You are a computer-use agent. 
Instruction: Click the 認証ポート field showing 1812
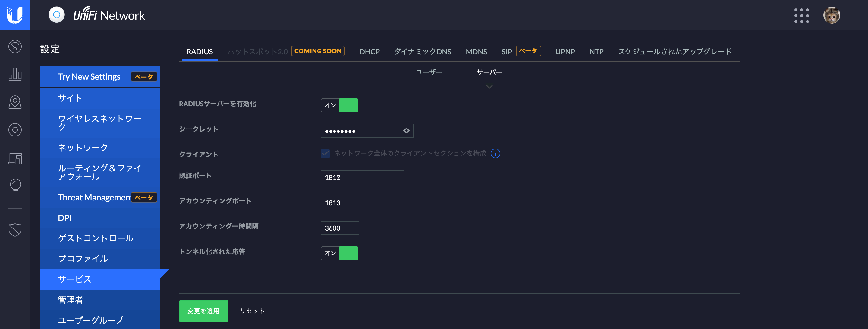point(362,177)
